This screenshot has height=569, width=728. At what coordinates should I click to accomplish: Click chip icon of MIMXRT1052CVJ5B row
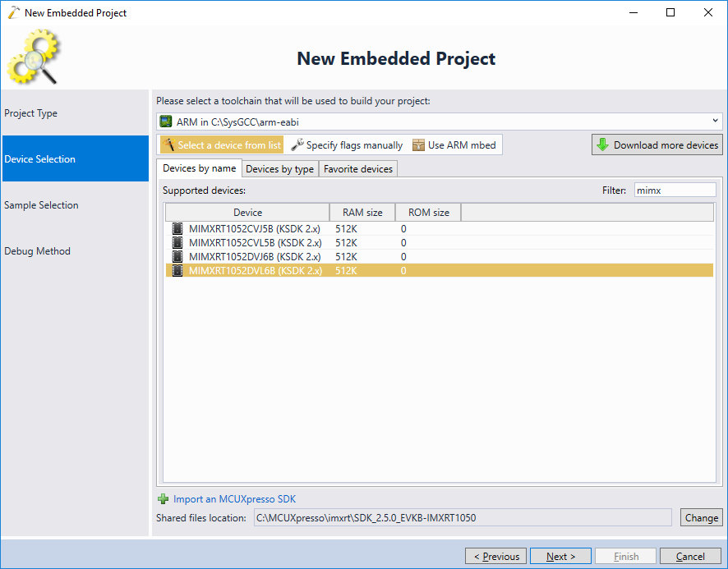coord(177,229)
